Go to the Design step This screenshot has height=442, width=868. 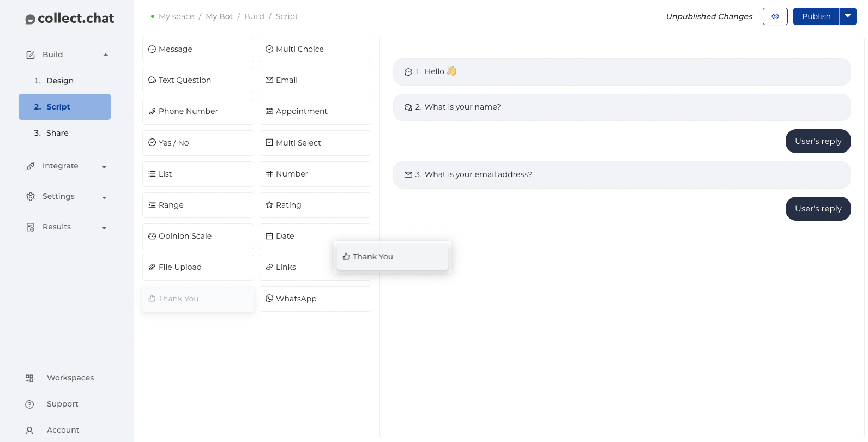59,81
